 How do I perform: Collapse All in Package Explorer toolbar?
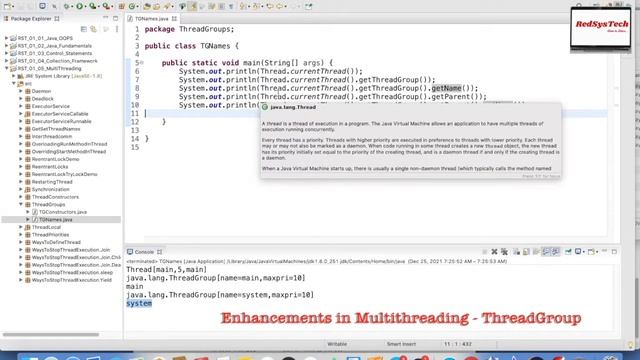point(84,29)
